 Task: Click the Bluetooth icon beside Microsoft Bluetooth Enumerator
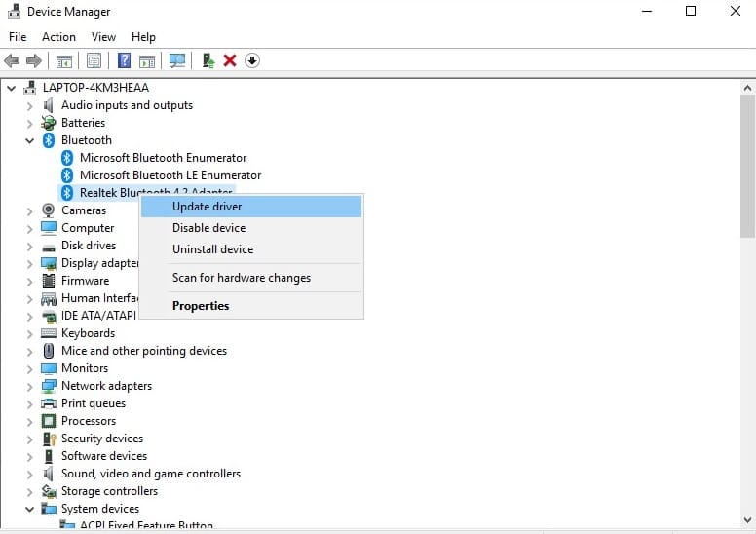67,158
